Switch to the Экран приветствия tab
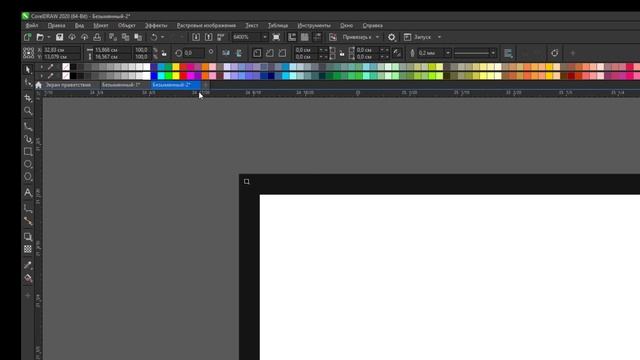Image resolution: width=640 pixels, height=360 pixels. 68,85
